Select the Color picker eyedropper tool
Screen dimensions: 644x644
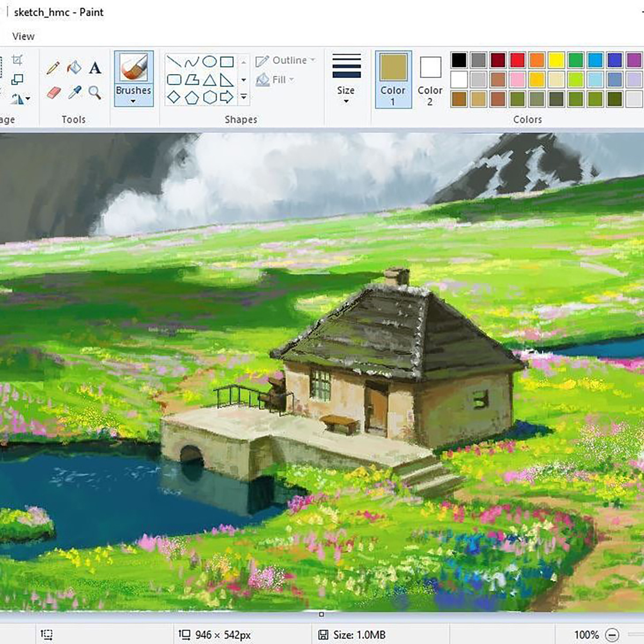(75, 92)
